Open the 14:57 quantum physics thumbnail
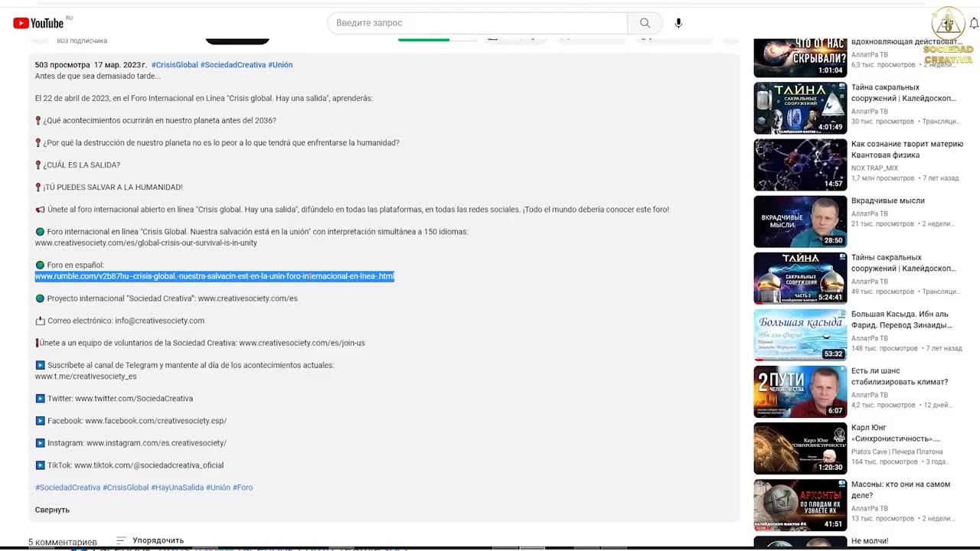 (800, 165)
